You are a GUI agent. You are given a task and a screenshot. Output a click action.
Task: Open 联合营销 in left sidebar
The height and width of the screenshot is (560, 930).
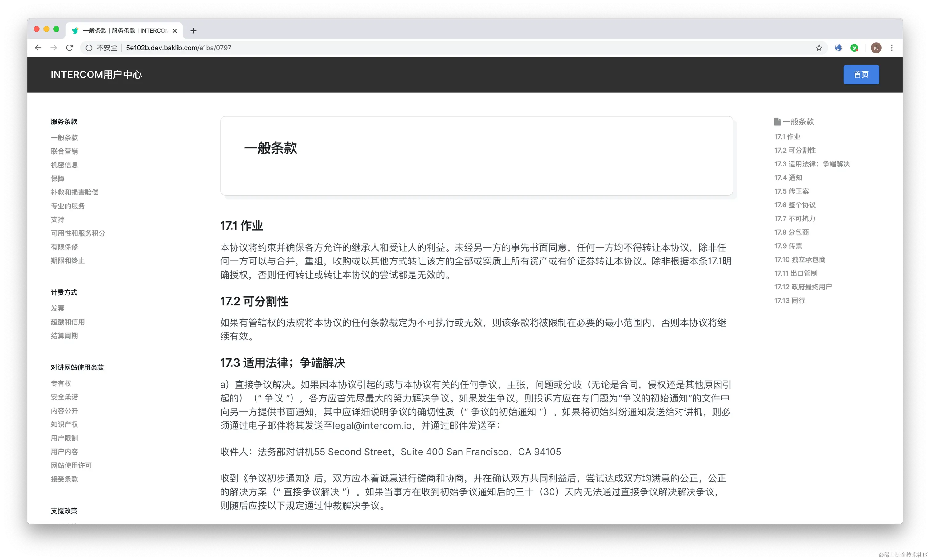point(64,151)
